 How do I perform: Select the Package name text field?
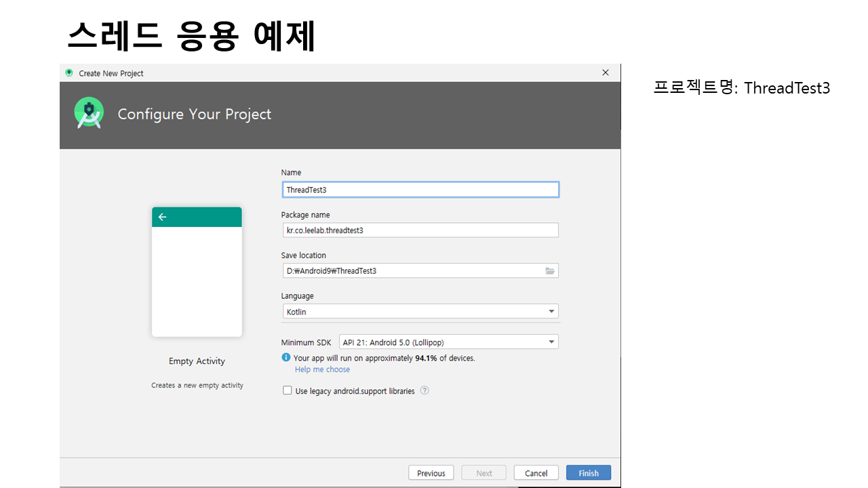[x=420, y=230]
